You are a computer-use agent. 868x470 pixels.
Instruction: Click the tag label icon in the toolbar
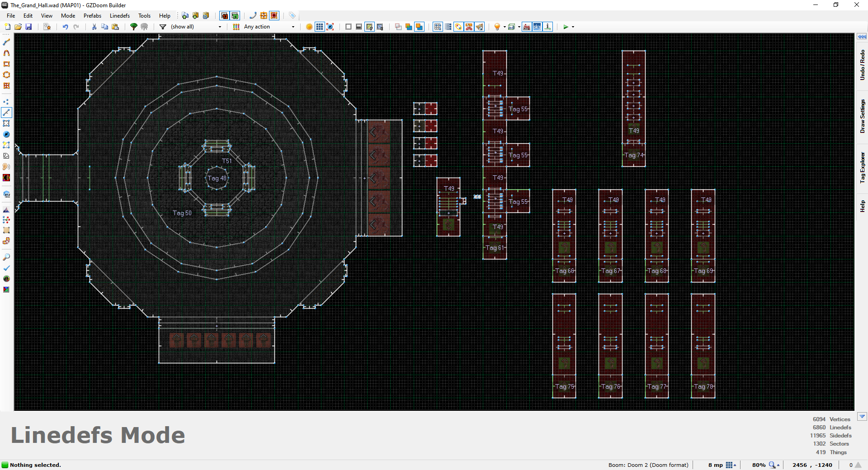(292, 15)
